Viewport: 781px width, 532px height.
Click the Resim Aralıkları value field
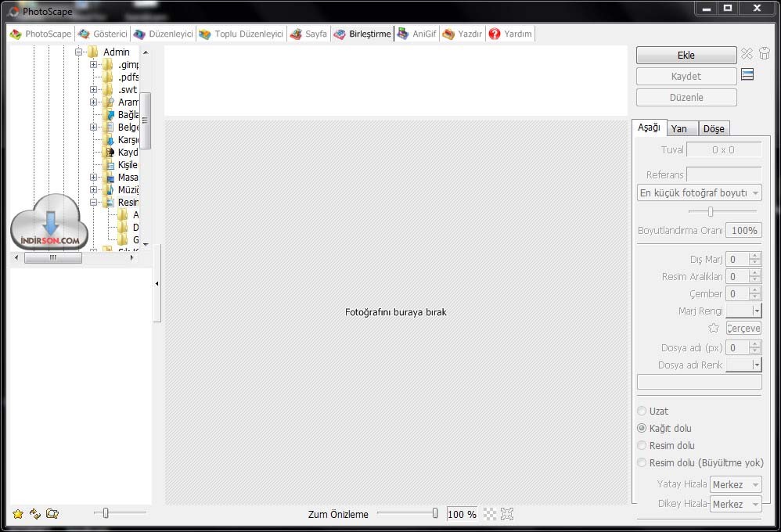[x=738, y=276]
